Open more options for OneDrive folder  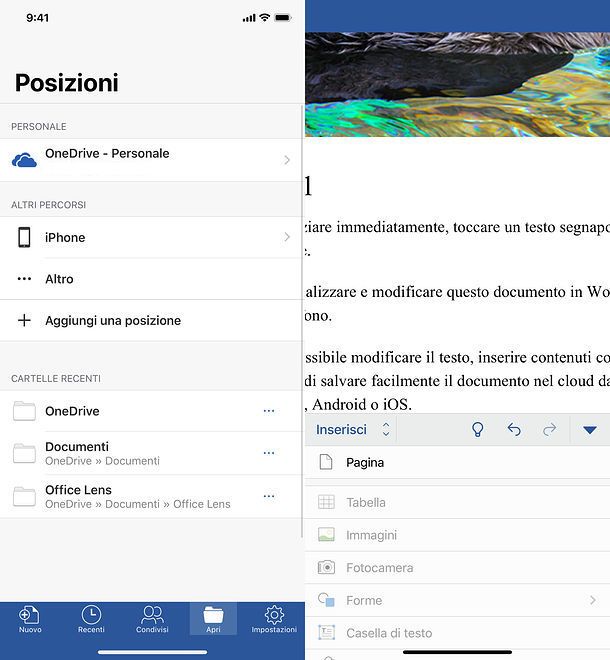click(x=269, y=411)
